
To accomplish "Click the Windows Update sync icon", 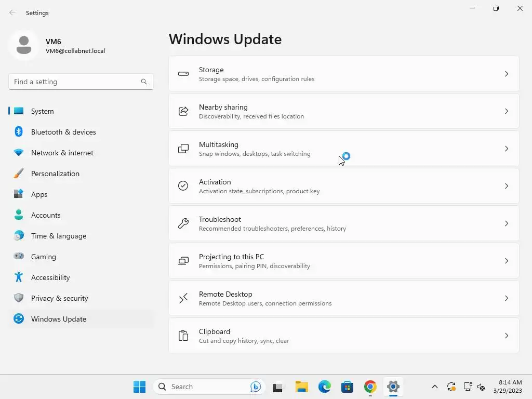I will (19, 318).
